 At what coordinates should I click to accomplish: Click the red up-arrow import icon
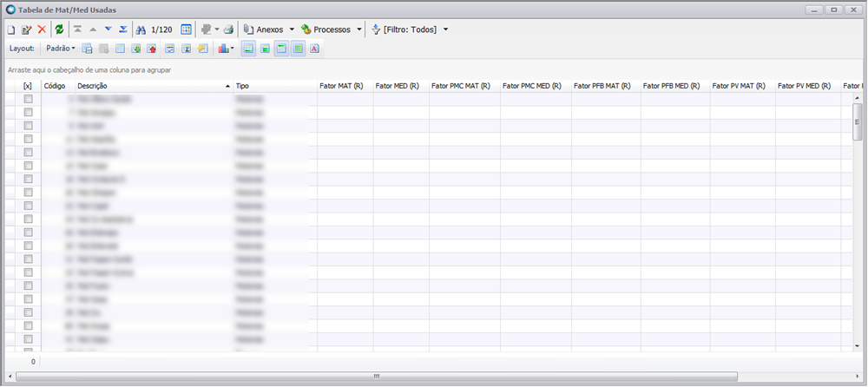pos(152,49)
